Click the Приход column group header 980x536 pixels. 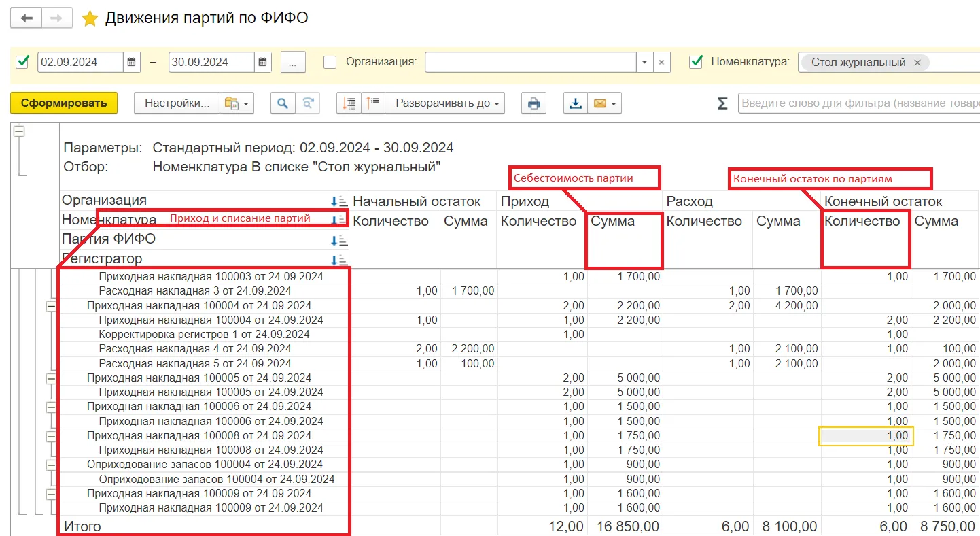tap(525, 201)
